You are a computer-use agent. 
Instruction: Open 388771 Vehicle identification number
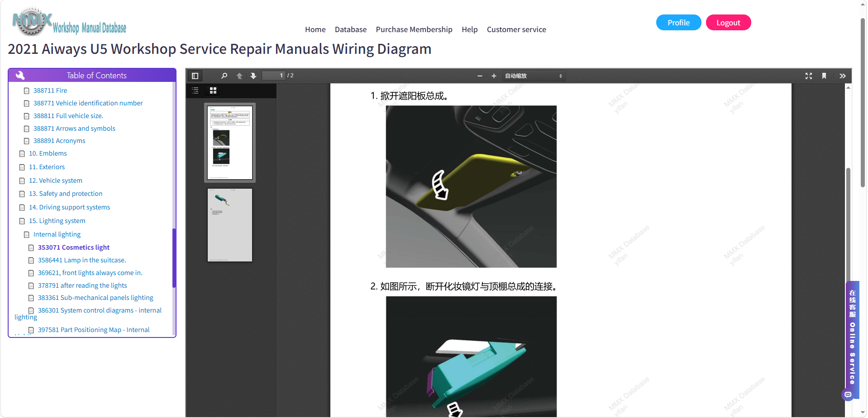[88, 103]
